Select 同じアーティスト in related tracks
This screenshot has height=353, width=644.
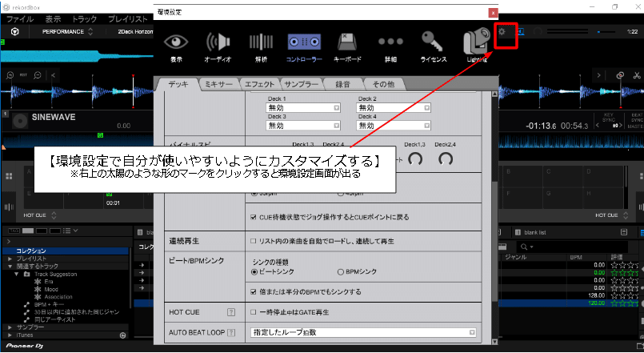55,319
